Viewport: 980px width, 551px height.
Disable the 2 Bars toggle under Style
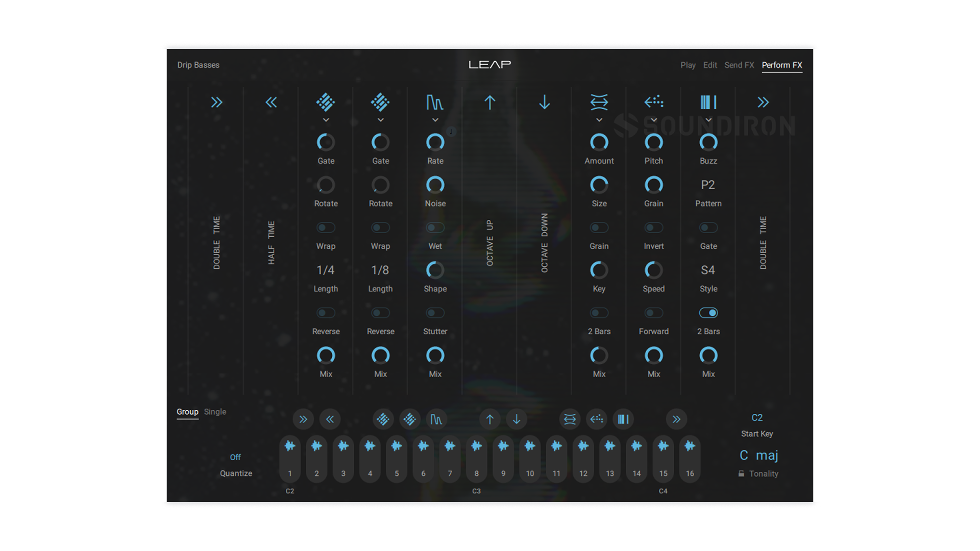(x=708, y=313)
